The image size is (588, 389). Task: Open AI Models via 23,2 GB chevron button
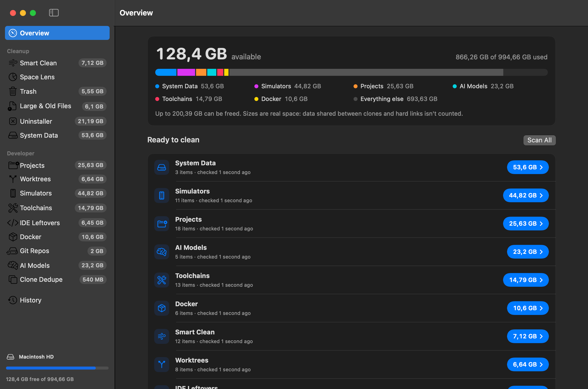click(x=528, y=252)
